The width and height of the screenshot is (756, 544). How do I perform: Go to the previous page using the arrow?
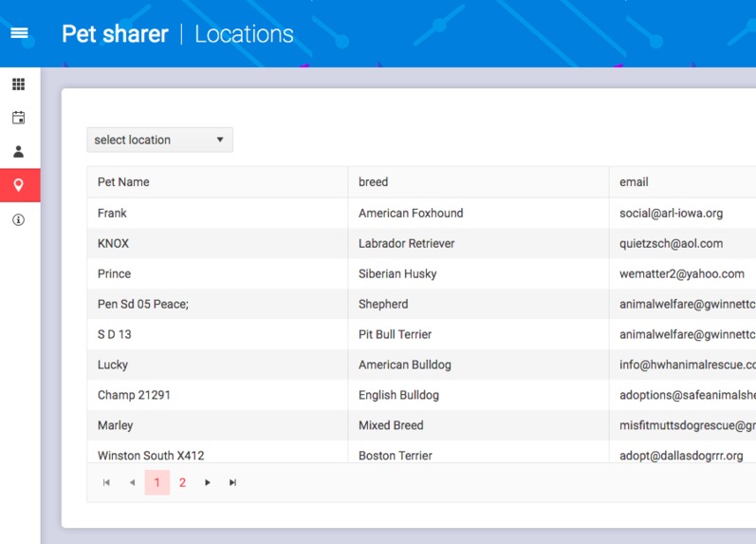click(132, 482)
